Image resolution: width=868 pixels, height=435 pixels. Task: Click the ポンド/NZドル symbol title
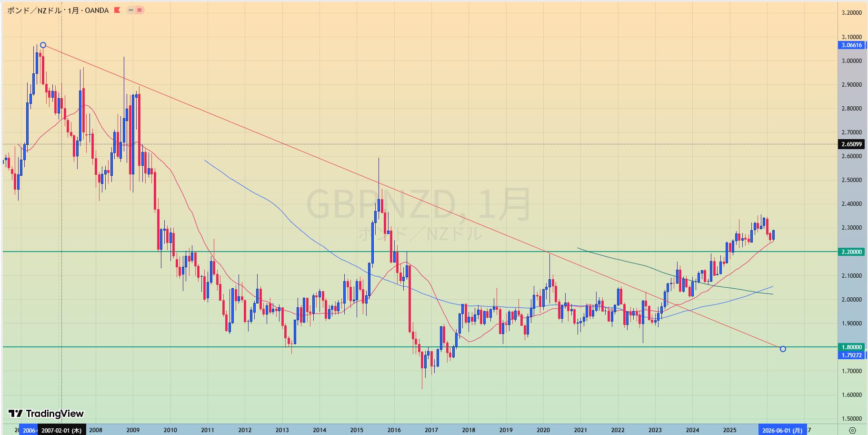[x=34, y=10]
